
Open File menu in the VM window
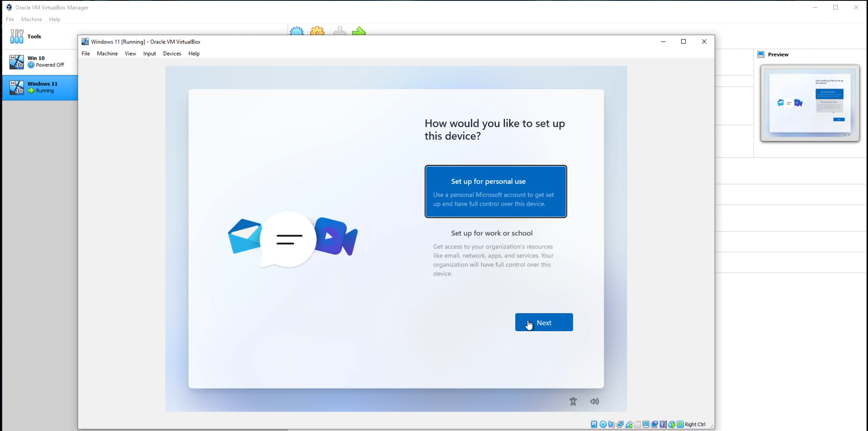tap(86, 53)
